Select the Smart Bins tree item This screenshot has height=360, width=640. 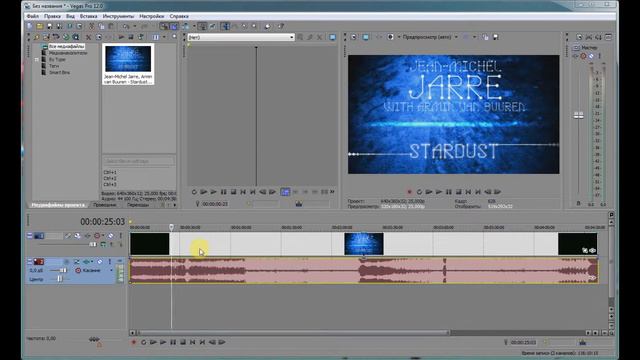click(x=59, y=73)
